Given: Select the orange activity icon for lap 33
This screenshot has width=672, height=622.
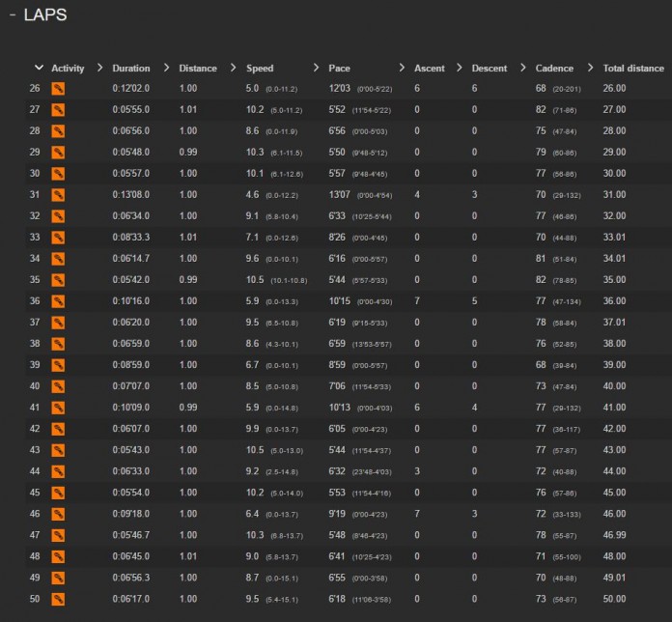Looking at the screenshot, I should coord(58,238).
